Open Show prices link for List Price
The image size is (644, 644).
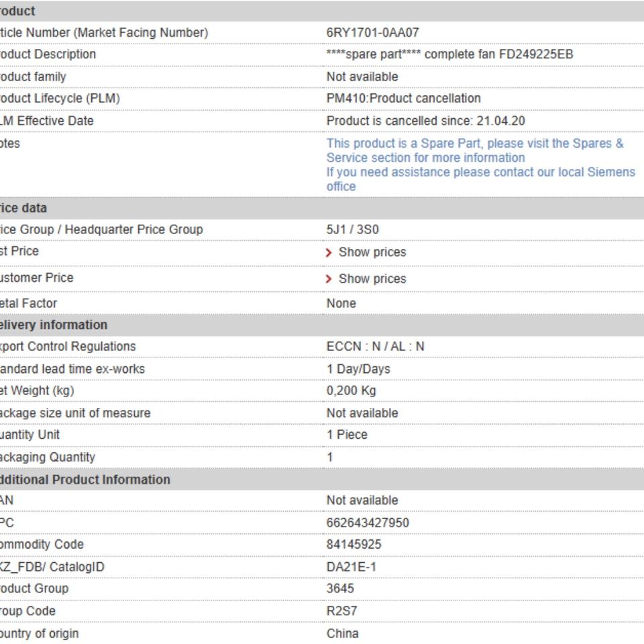[x=372, y=252]
